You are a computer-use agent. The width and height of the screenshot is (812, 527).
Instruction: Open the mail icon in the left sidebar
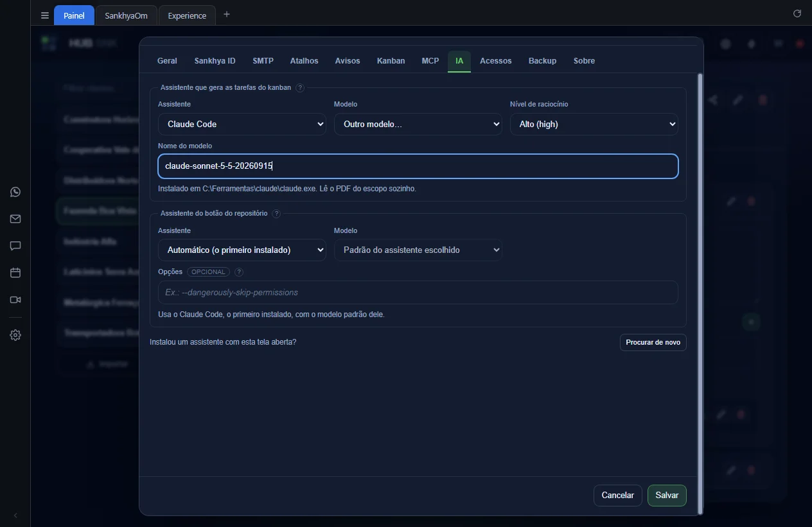point(15,219)
